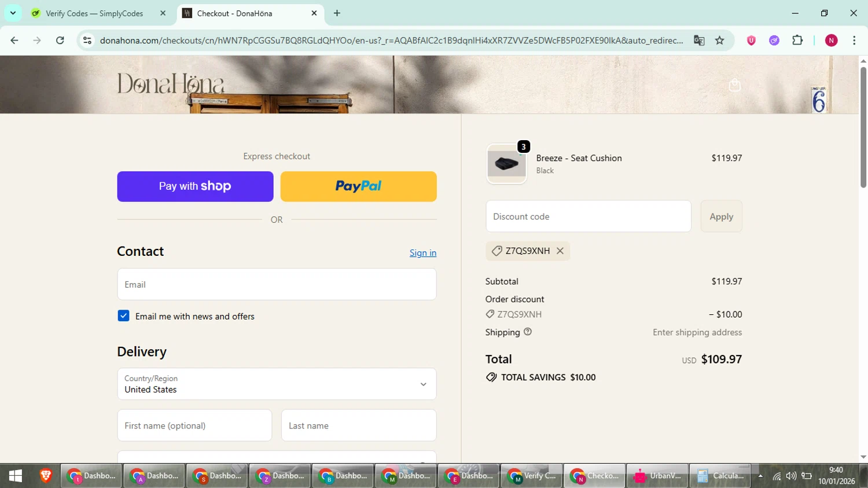Open the site information icon in address bar
Image resolution: width=868 pixels, height=488 pixels.
click(87, 41)
